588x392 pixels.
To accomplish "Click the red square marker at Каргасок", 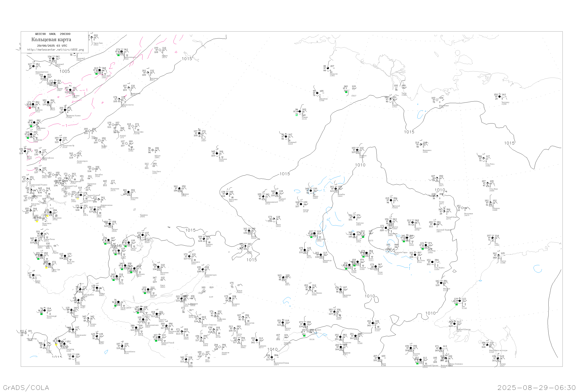I will [x=30, y=108].
